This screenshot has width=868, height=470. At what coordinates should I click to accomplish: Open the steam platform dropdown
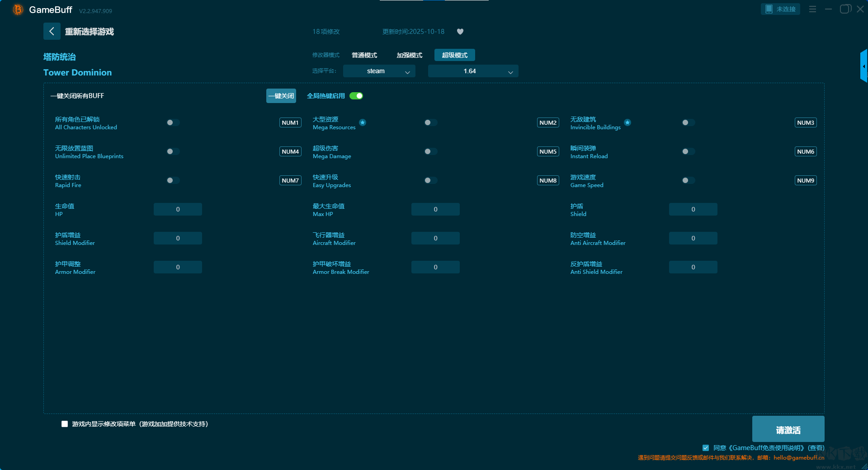pyautogui.click(x=379, y=71)
